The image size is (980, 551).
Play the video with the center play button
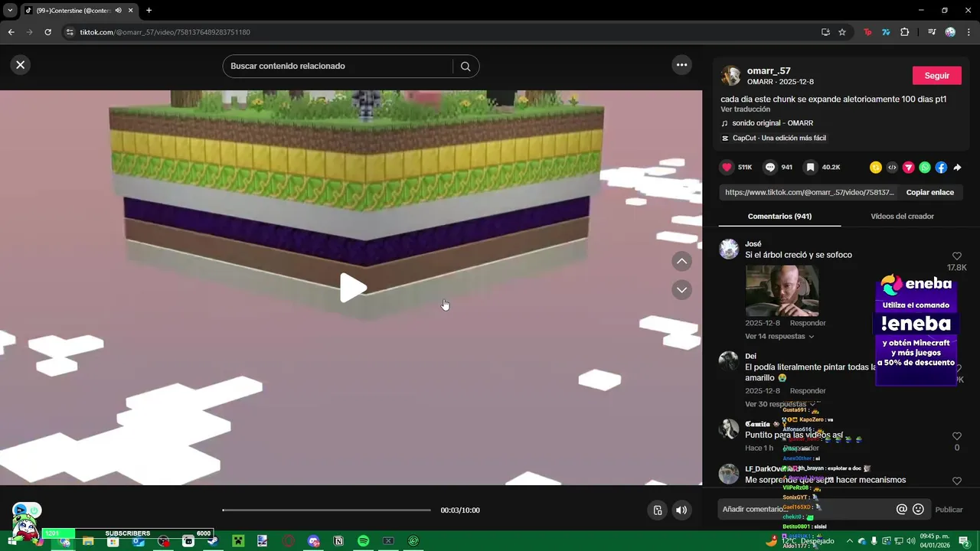tap(352, 288)
